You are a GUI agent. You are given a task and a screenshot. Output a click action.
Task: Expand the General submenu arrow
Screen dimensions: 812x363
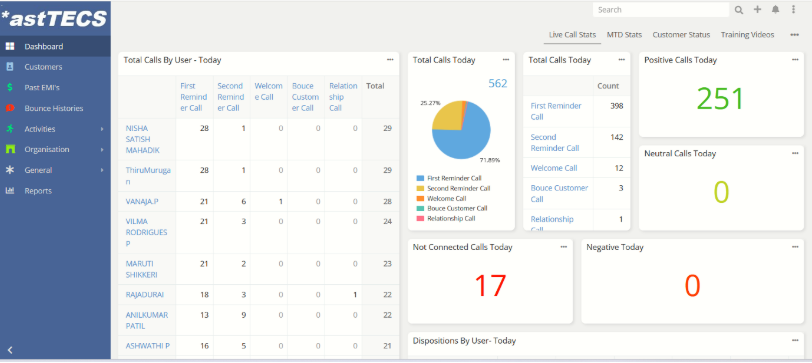click(x=102, y=170)
